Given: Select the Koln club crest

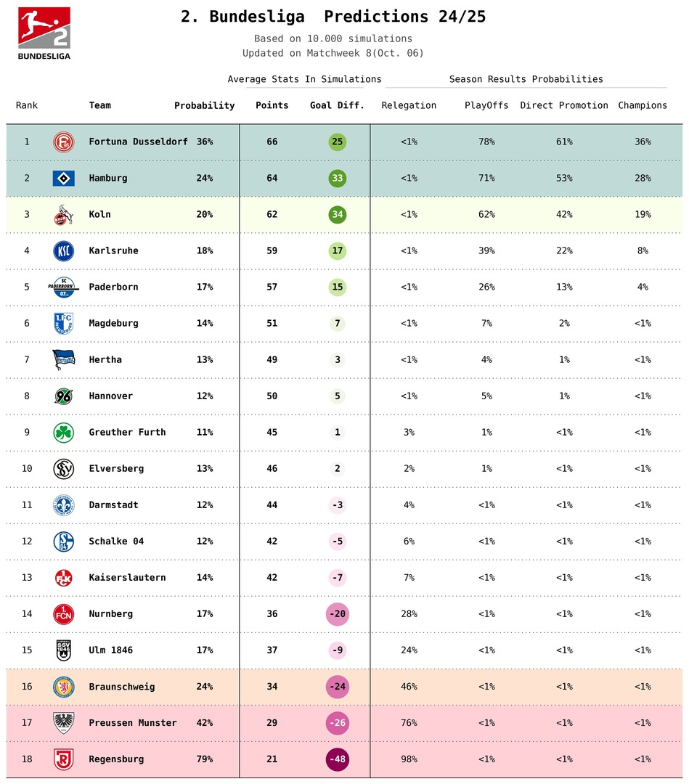Looking at the screenshot, I should point(63,214).
